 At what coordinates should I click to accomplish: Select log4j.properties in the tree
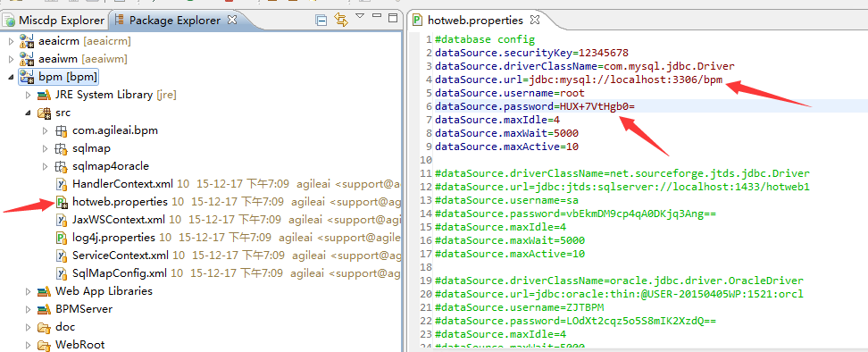click(x=113, y=238)
